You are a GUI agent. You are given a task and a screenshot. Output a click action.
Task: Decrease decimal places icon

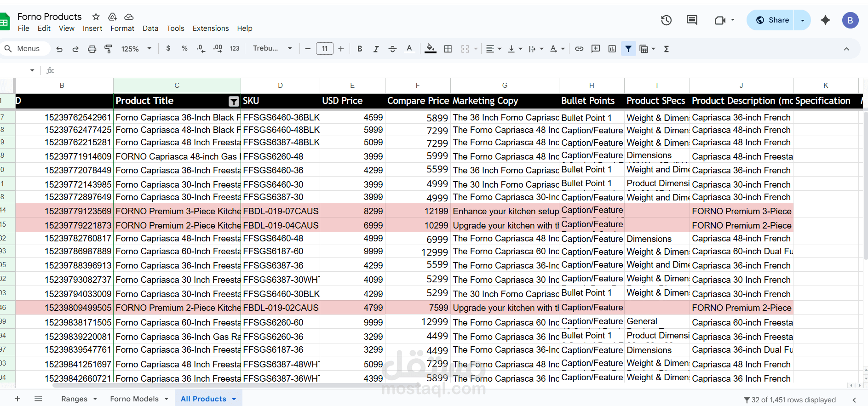201,48
